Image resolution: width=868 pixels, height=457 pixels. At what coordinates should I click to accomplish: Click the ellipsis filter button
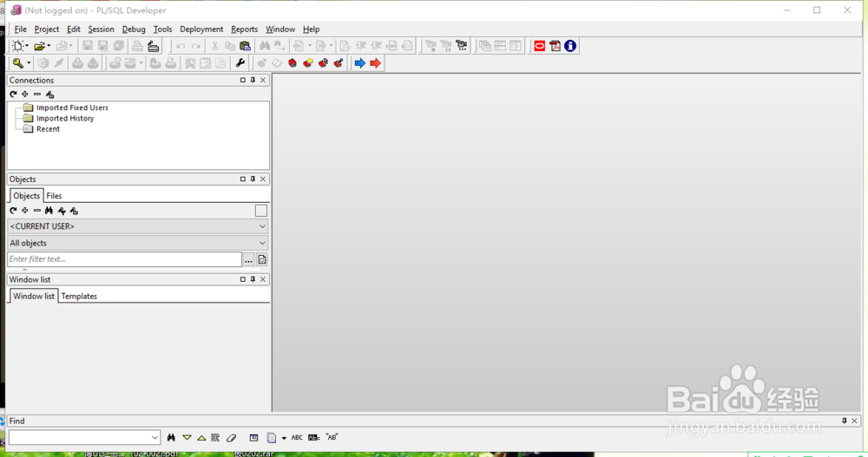point(248,259)
